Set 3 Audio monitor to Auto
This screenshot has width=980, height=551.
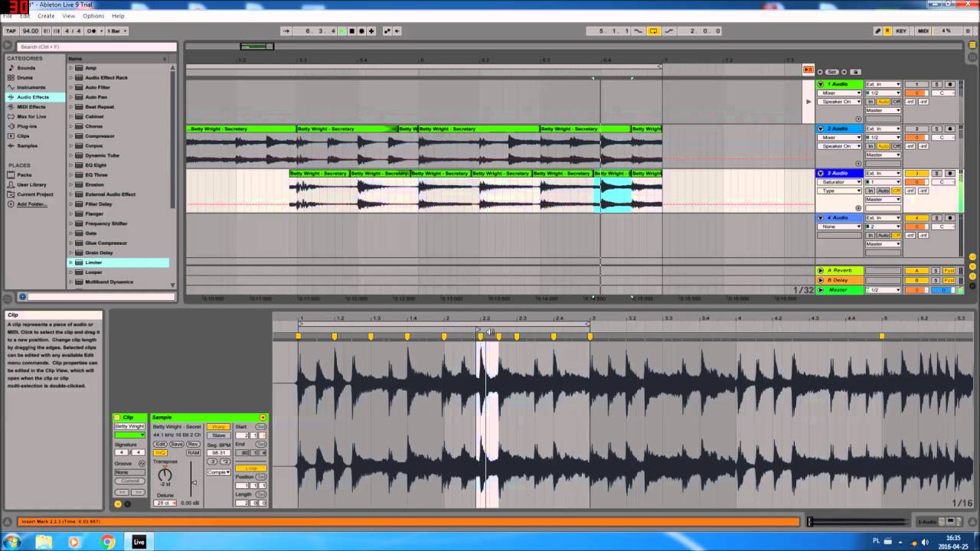tap(883, 191)
